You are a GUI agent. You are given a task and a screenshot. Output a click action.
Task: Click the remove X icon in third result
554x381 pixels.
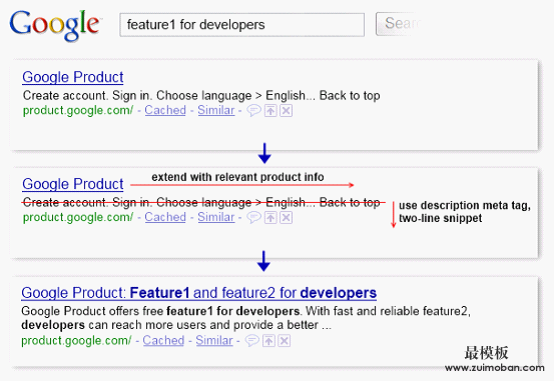284,341
